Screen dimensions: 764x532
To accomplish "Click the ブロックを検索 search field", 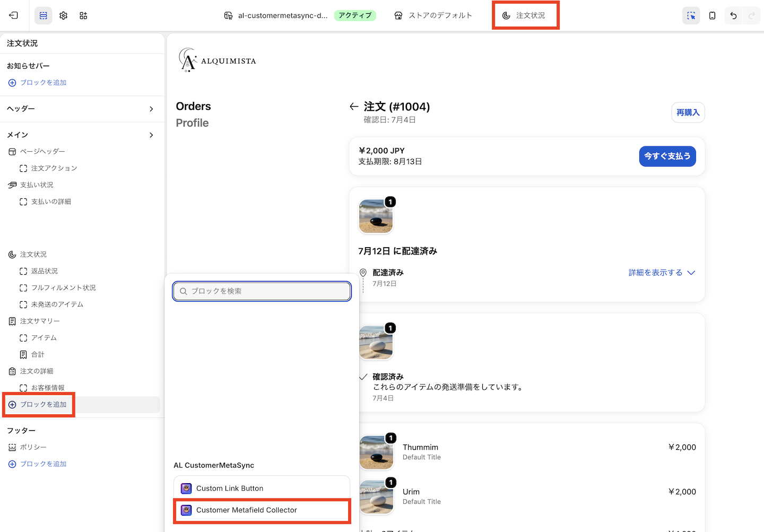I will click(x=262, y=291).
